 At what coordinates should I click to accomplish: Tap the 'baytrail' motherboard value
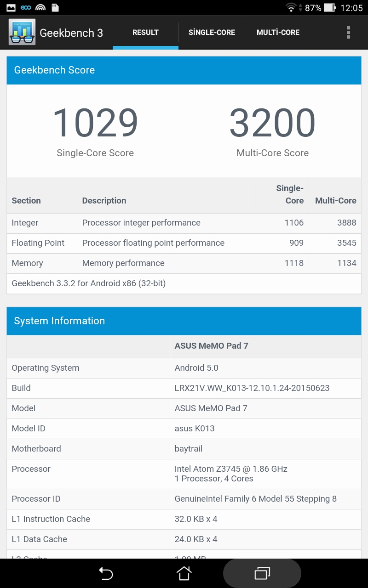click(189, 449)
